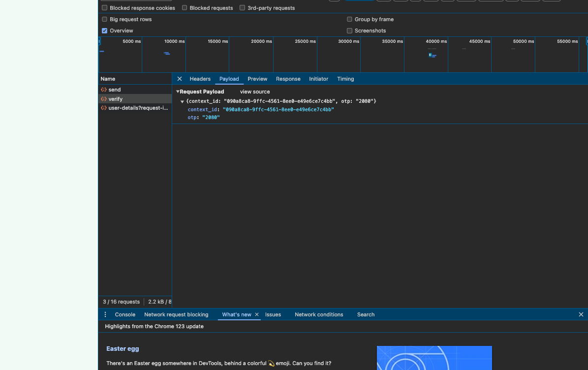The width and height of the screenshot is (588, 370).
Task: Click the 40000 ms timeline overview bars
Action: pyautogui.click(x=433, y=55)
